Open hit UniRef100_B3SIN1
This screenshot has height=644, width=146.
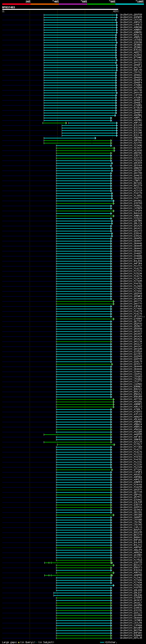click(131, 130)
